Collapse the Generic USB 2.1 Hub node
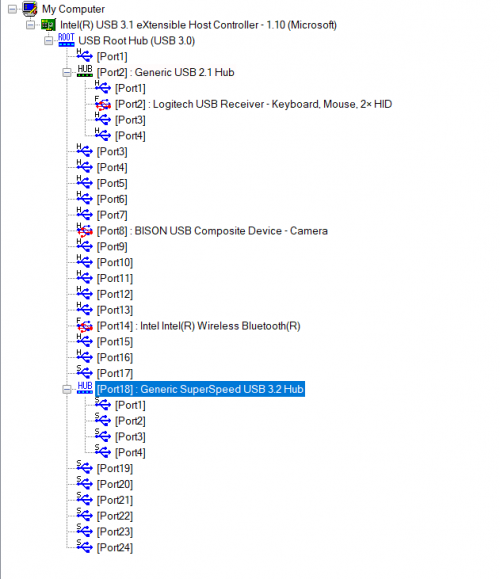Screen dimensions: 500x579 [67, 72]
